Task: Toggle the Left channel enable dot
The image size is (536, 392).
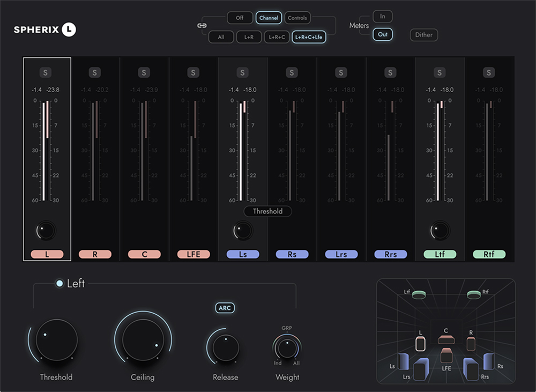Action: tap(59, 284)
